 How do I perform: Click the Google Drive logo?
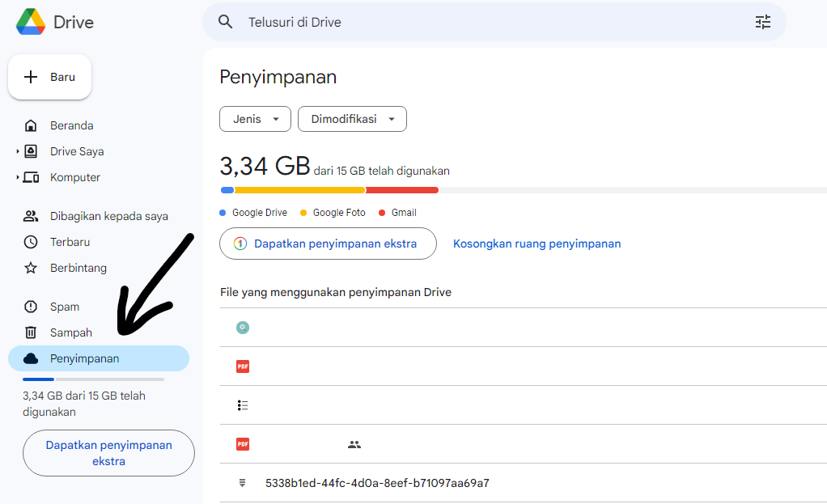coord(31,22)
